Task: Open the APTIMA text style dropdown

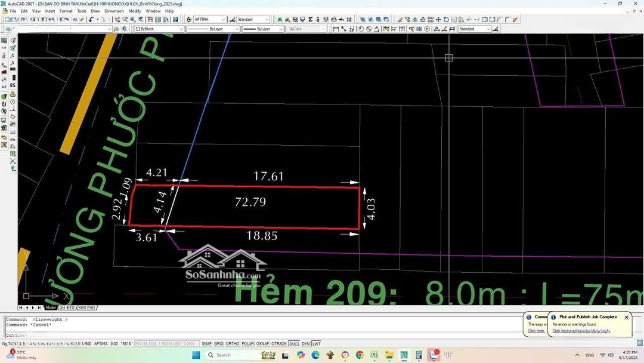Action: (x=210, y=20)
